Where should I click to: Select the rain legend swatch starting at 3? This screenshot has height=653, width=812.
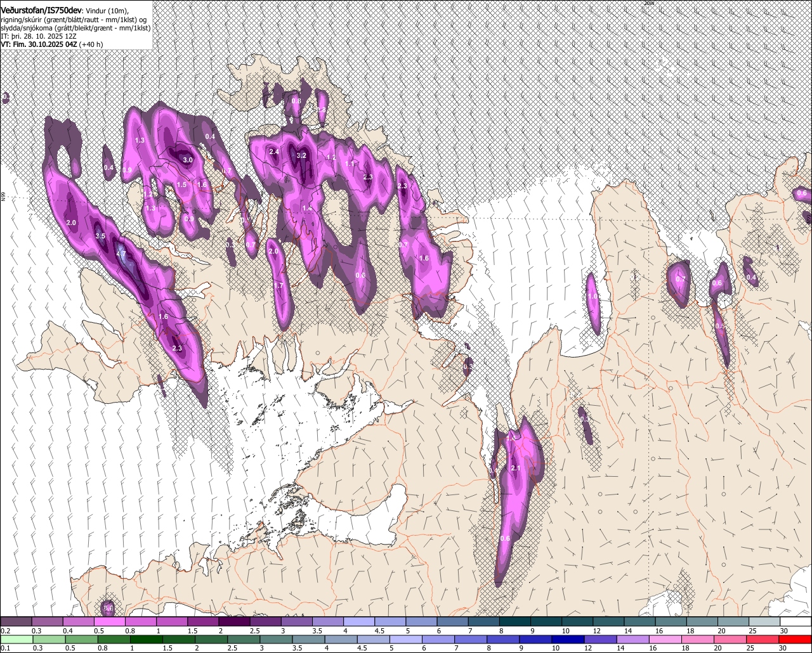[276, 639]
